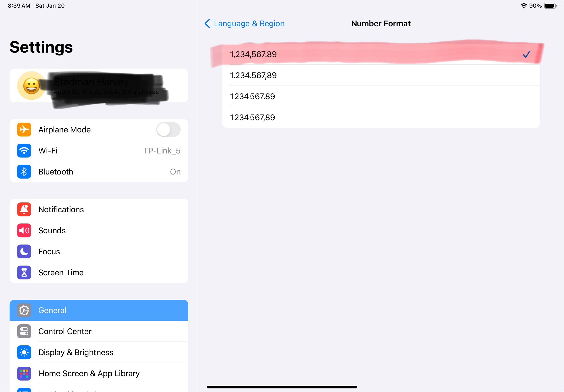Tap the profile emoji avatar
The width and height of the screenshot is (564, 392).
coord(31,86)
